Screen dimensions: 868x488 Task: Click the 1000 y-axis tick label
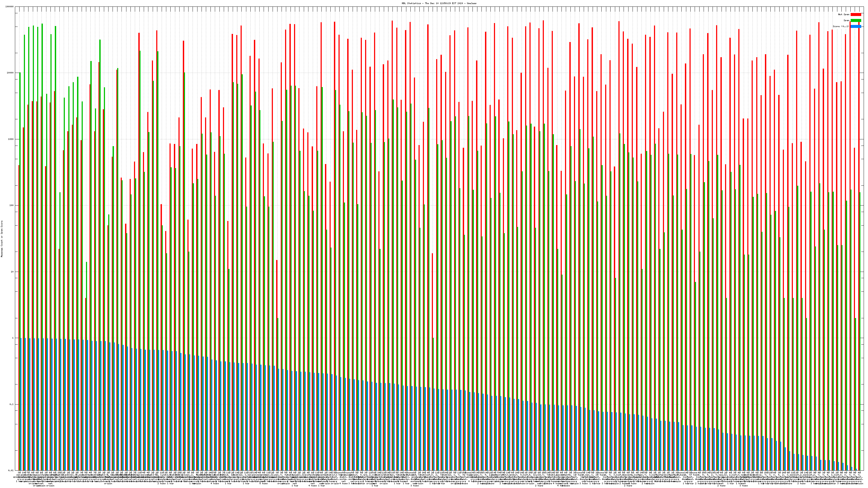coord(11,139)
